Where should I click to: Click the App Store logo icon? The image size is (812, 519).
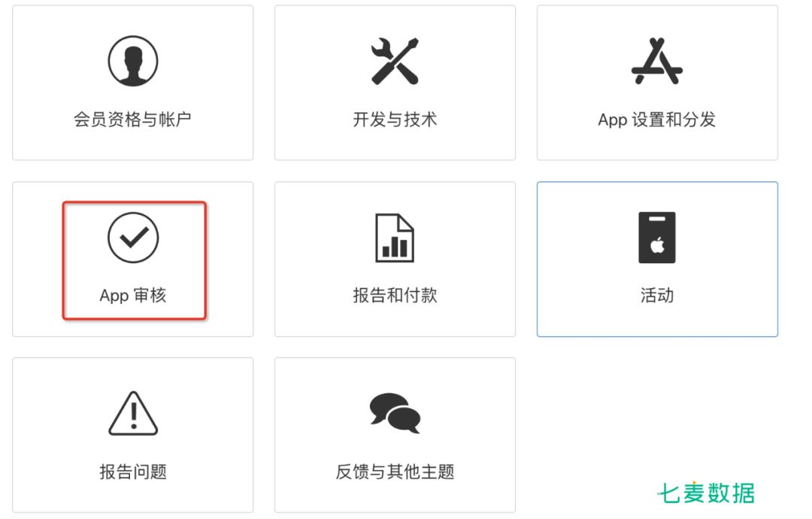click(656, 61)
